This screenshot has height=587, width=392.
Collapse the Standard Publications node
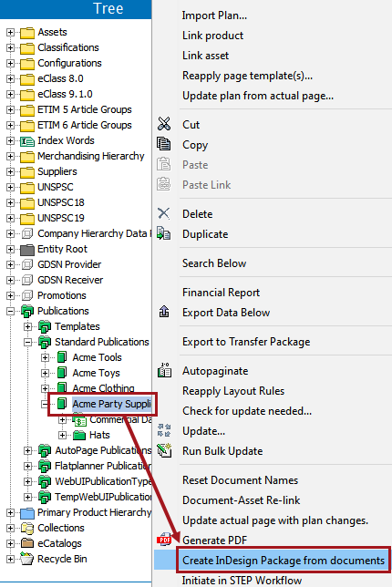point(27,342)
